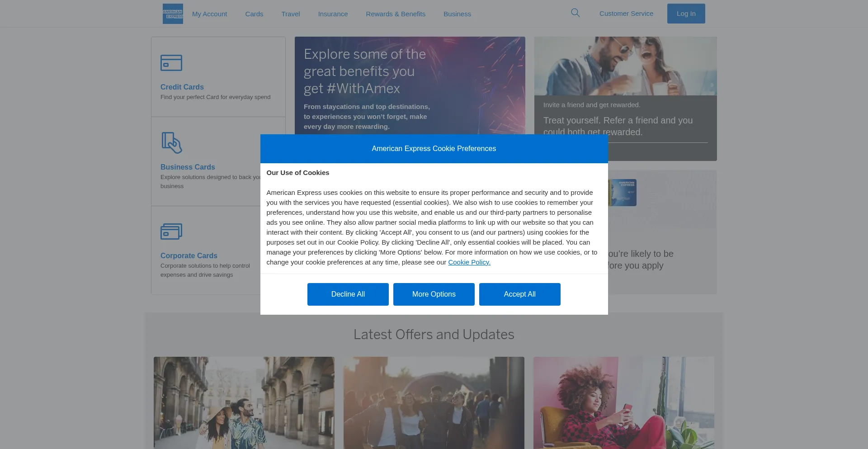Click the blue Amex card image

tap(623, 193)
